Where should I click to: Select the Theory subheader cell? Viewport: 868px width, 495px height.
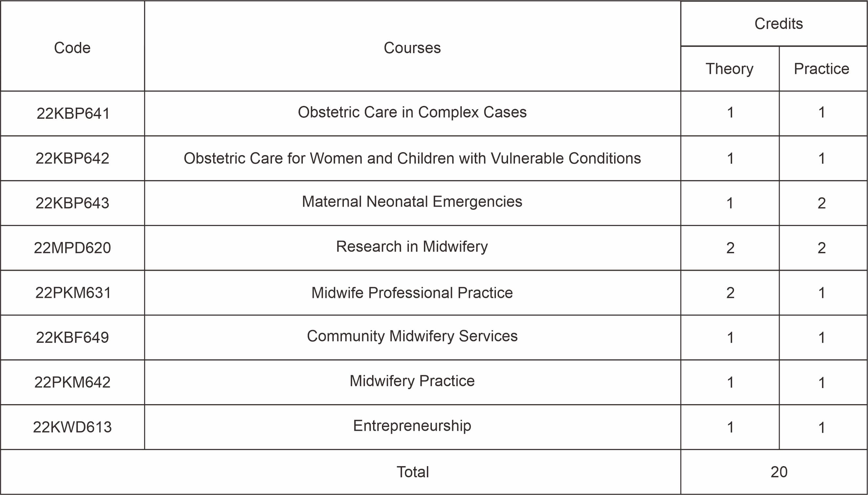[729, 69]
